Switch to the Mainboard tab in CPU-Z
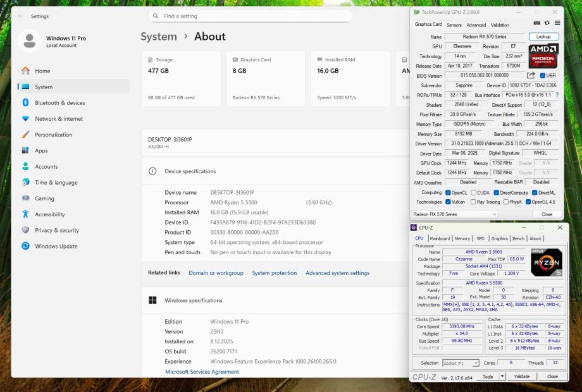582x392 pixels. pyautogui.click(x=440, y=238)
